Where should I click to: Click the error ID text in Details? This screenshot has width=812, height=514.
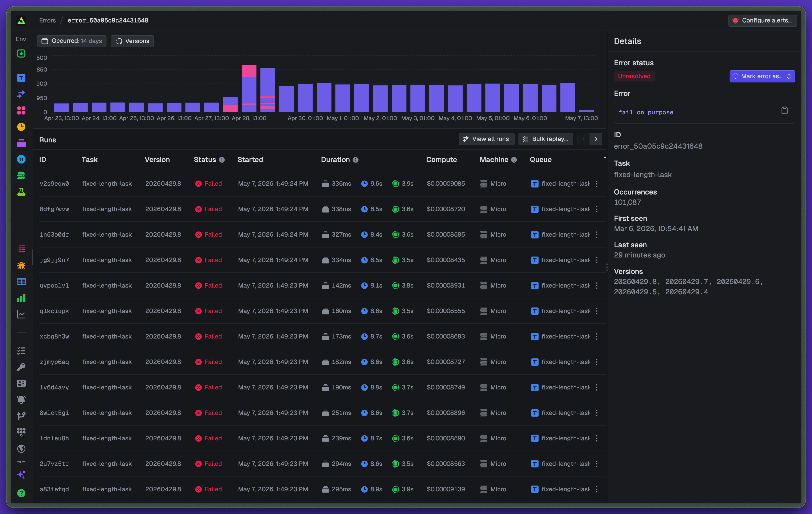[658, 146]
